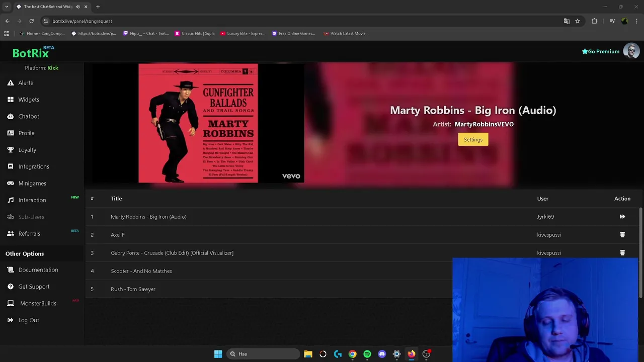The width and height of the screenshot is (644, 362).
Task: Click the Log Out door icon
Action: [x=11, y=320]
